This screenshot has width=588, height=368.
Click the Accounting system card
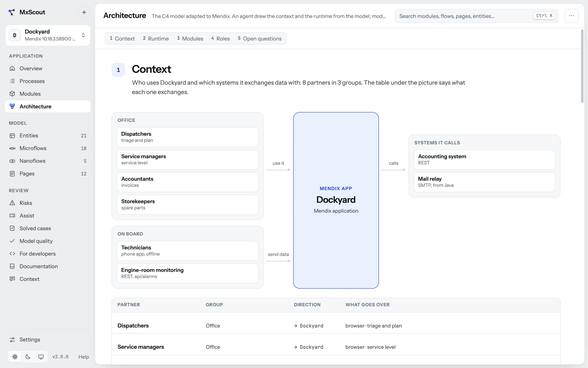(x=484, y=160)
